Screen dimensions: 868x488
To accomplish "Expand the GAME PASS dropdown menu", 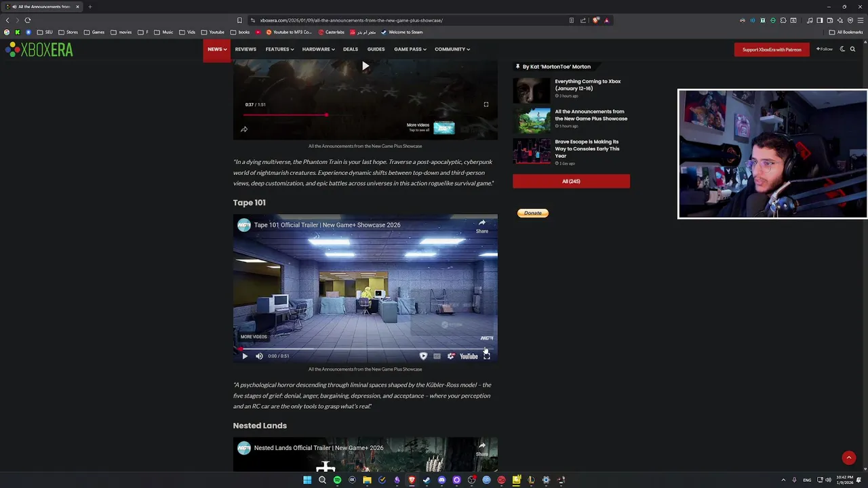I will [x=410, y=49].
